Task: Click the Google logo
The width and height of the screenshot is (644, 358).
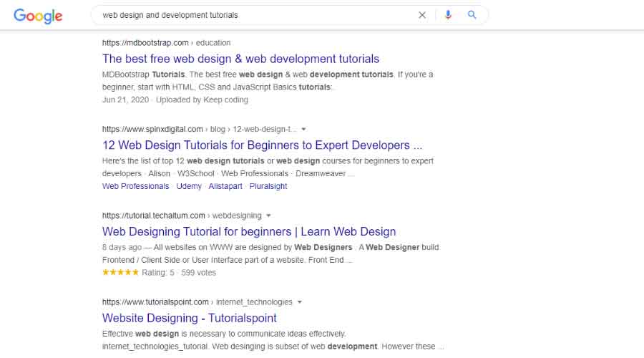Action: [38, 16]
